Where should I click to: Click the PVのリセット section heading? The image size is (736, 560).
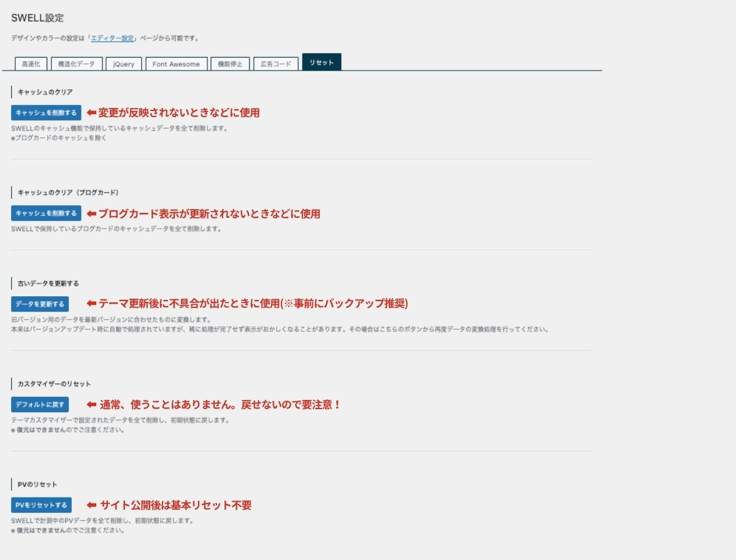(37, 485)
